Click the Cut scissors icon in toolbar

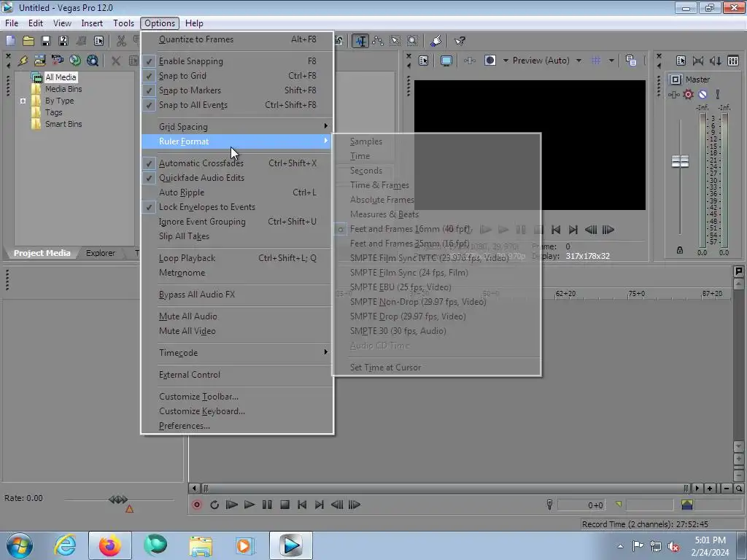tap(121, 41)
